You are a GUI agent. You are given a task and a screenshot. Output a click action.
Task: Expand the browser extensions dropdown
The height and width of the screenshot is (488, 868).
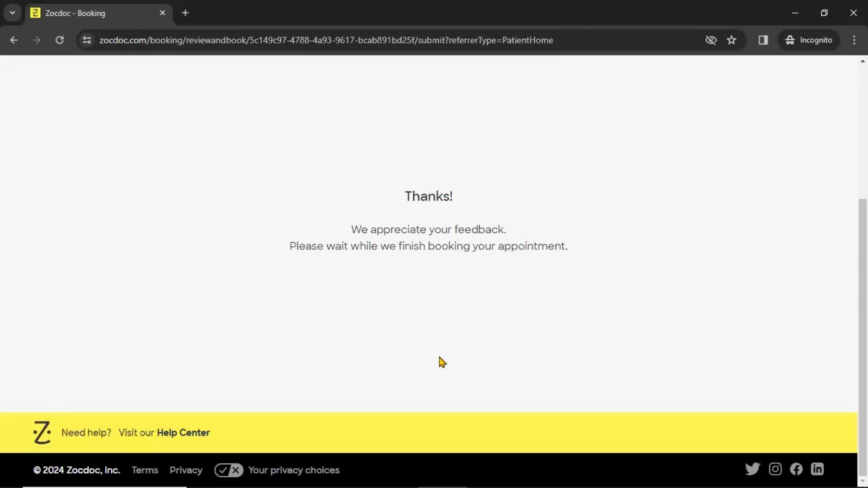click(763, 40)
